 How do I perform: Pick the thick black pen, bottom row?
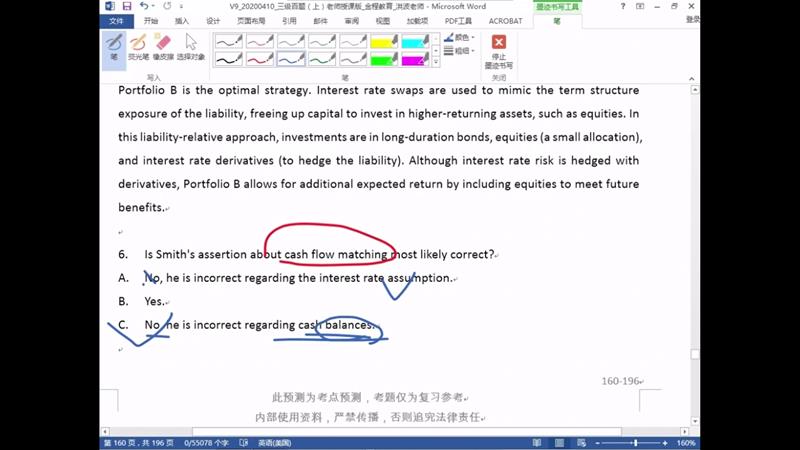click(x=229, y=59)
